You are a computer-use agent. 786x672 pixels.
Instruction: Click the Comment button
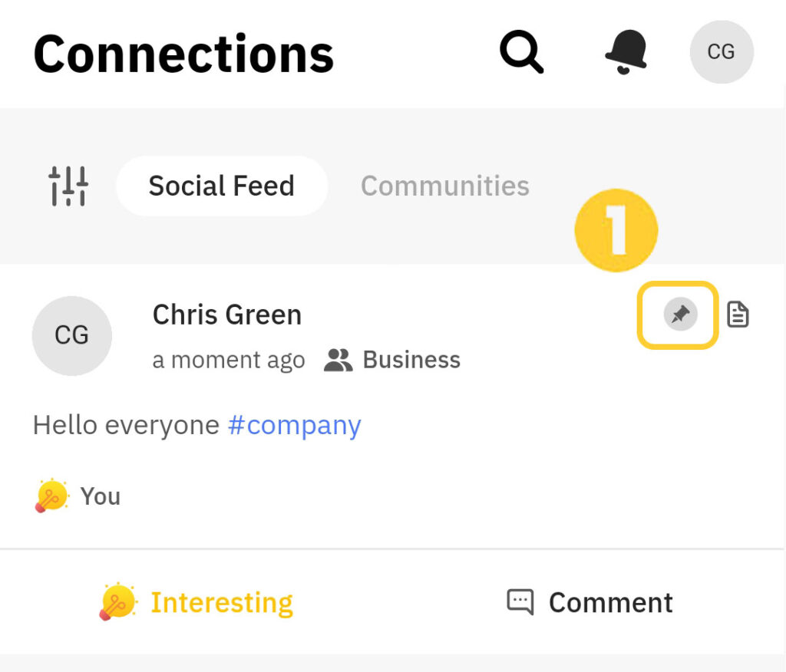click(x=589, y=602)
